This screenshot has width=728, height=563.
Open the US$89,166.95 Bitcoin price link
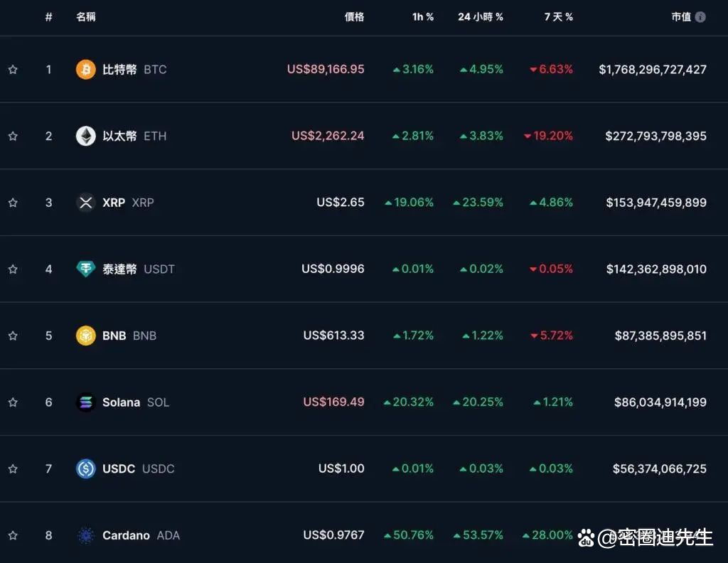[x=326, y=69]
